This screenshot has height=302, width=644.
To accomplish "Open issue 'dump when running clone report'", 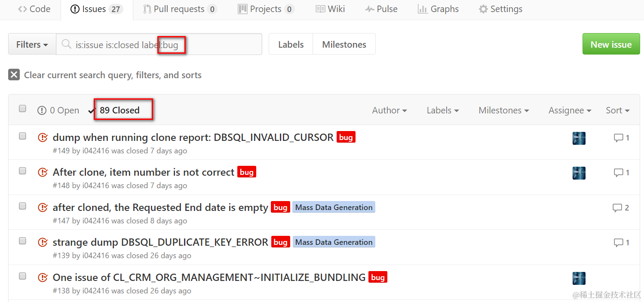I will 193,137.
